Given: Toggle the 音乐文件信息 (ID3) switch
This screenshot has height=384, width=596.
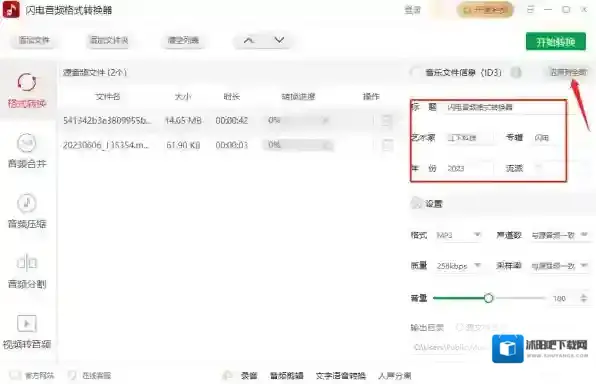Looking at the screenshot, I should [416, 72].
